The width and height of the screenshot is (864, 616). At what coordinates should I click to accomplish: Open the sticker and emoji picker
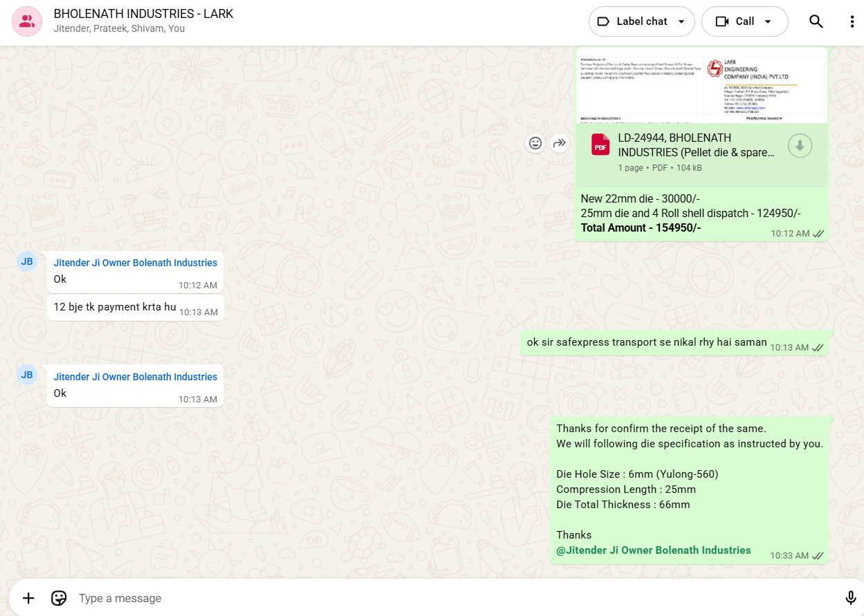(59, 598)
